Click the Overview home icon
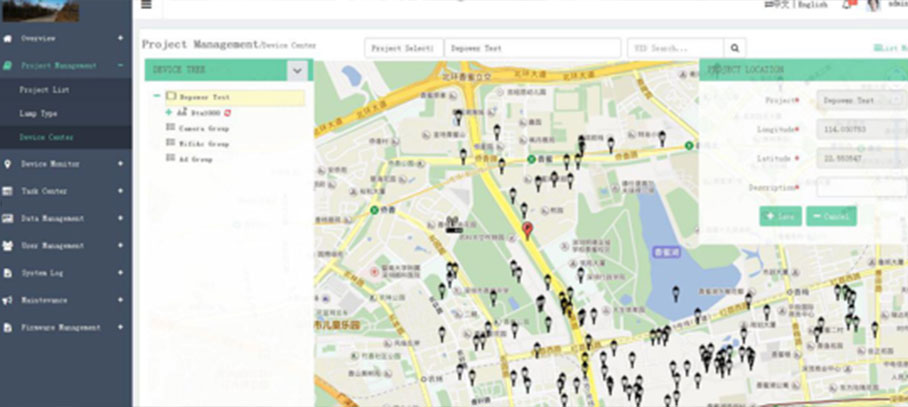The image size is (908, 407). click(x=8, y=39)
